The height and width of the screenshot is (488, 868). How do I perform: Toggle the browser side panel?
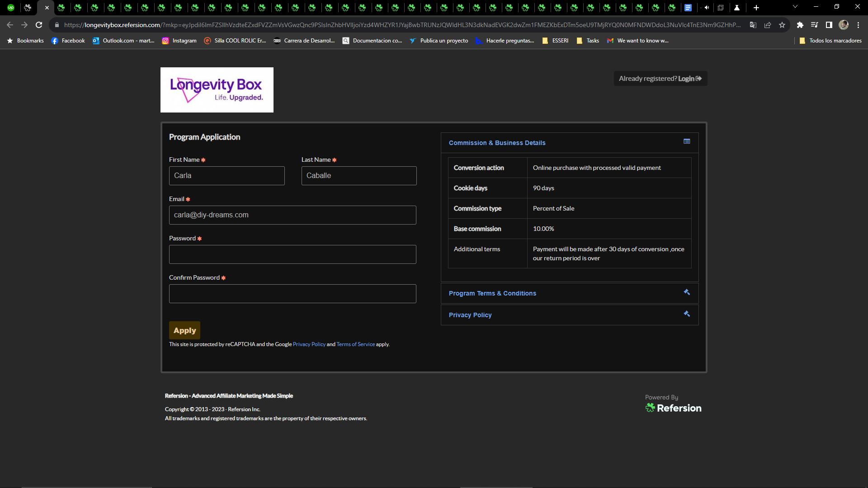[x=829, y=25]
